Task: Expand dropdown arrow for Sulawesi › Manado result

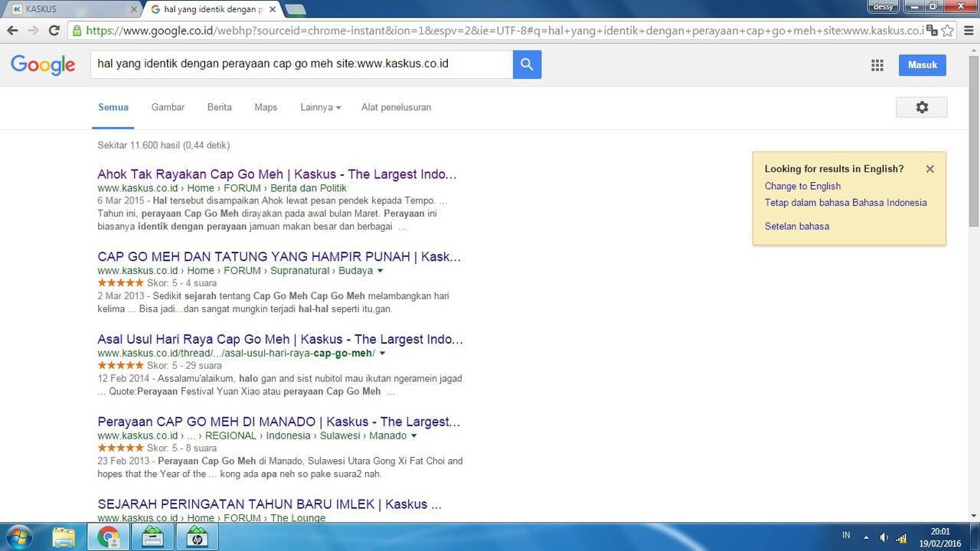Action: coord(414,436)
